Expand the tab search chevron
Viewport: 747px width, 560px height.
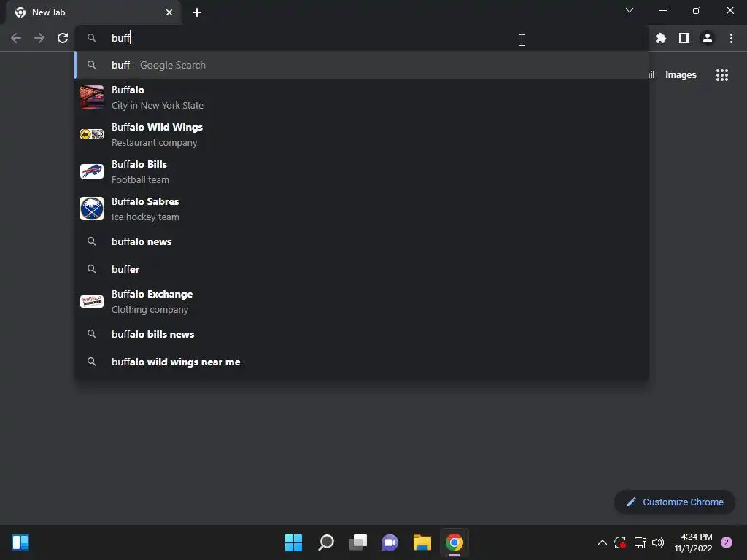click(x=630, y=10)
